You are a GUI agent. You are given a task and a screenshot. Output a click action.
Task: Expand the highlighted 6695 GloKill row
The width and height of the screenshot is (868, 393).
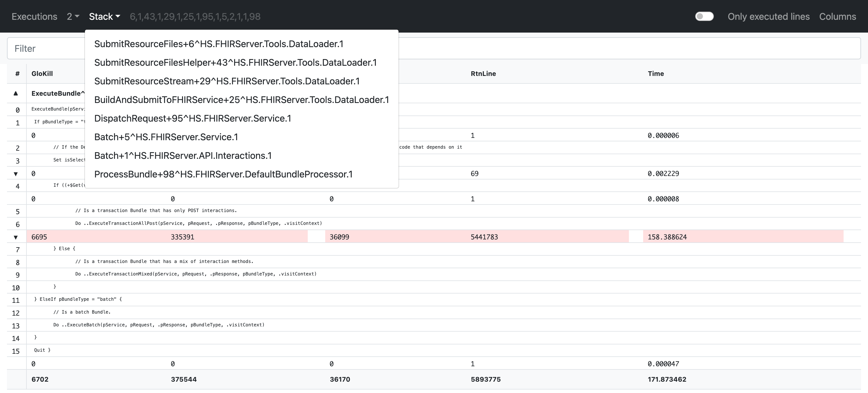point(16,237)
